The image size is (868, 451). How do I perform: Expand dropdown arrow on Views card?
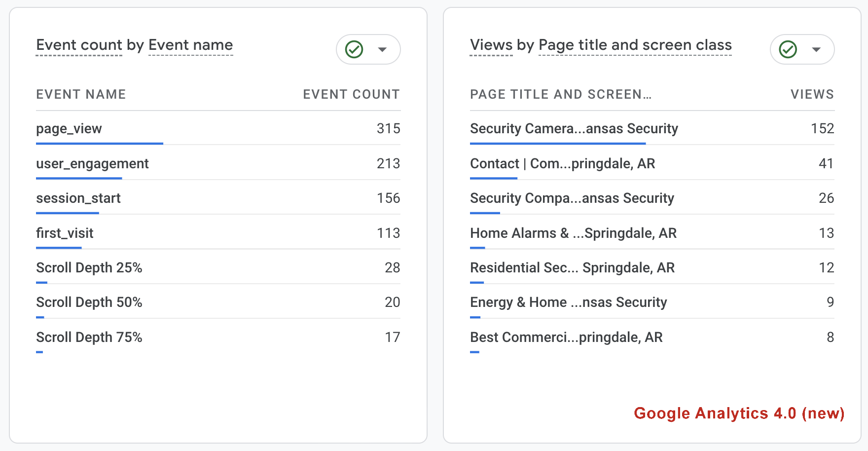pyautogui.click(x=816, y=49)
